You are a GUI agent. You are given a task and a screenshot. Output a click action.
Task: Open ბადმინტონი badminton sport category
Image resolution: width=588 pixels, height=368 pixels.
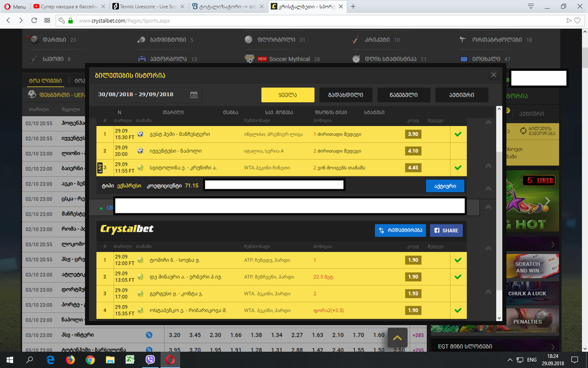point(168,40)
